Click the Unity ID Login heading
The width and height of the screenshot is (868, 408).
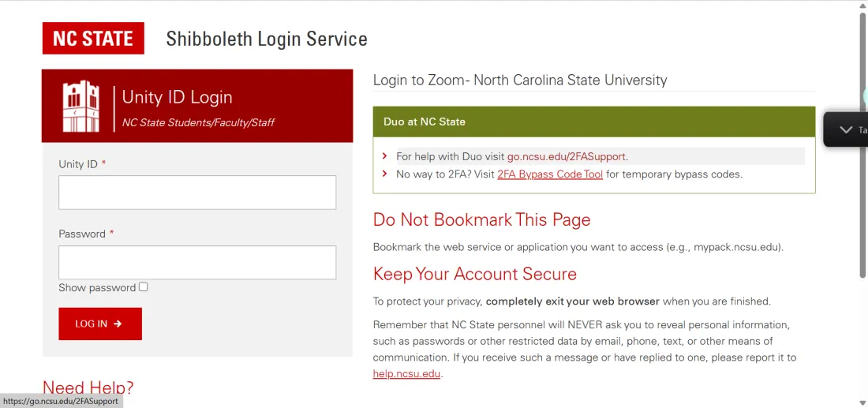(177, 97)
